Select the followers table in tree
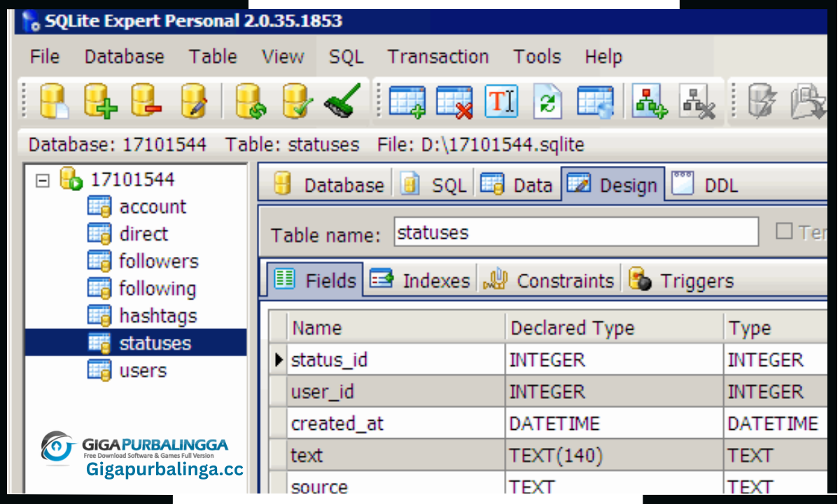 159,261
